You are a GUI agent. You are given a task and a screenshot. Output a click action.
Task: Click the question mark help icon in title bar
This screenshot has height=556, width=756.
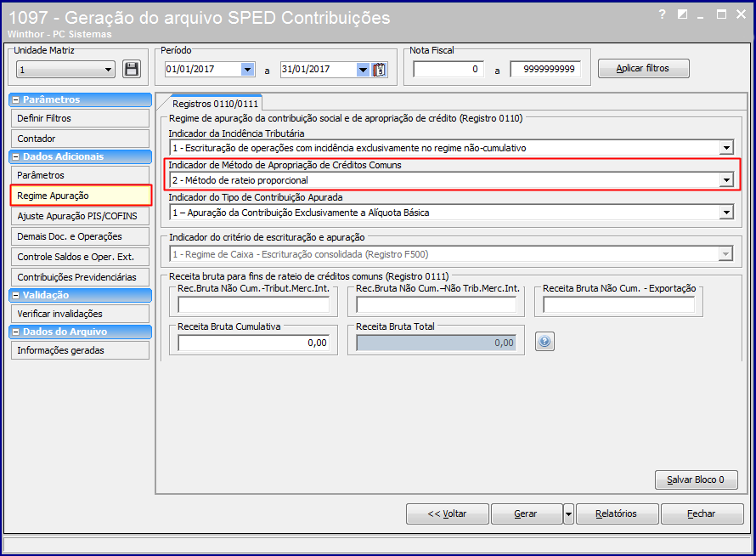point(663,14)
